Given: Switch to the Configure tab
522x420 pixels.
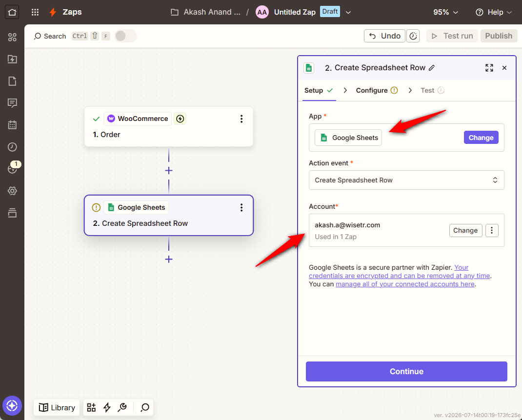Looking at the screenshot, I should (377, 91).
